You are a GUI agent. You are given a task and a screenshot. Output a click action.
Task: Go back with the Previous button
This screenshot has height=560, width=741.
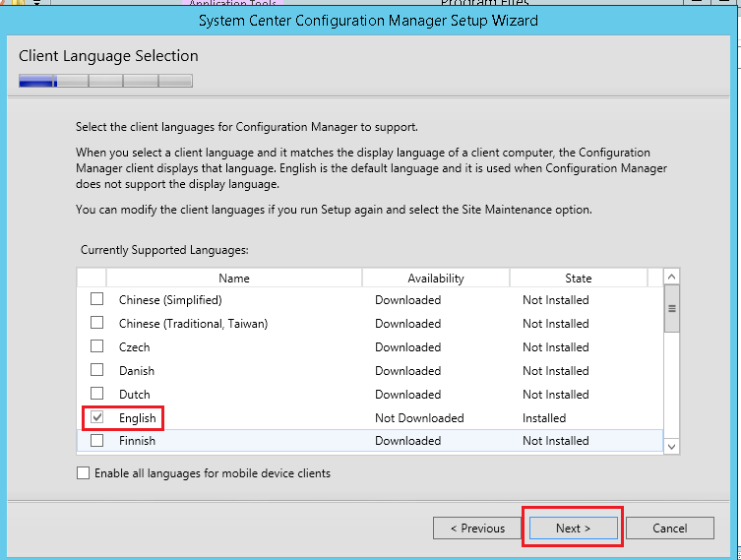[x=477, y=529]
